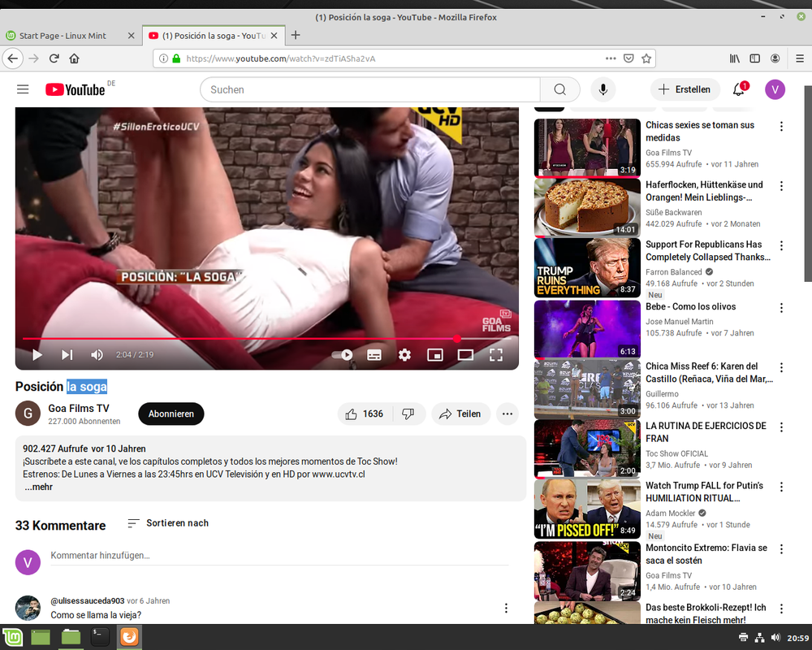Start voice search with the microphone

coord(603,89)
